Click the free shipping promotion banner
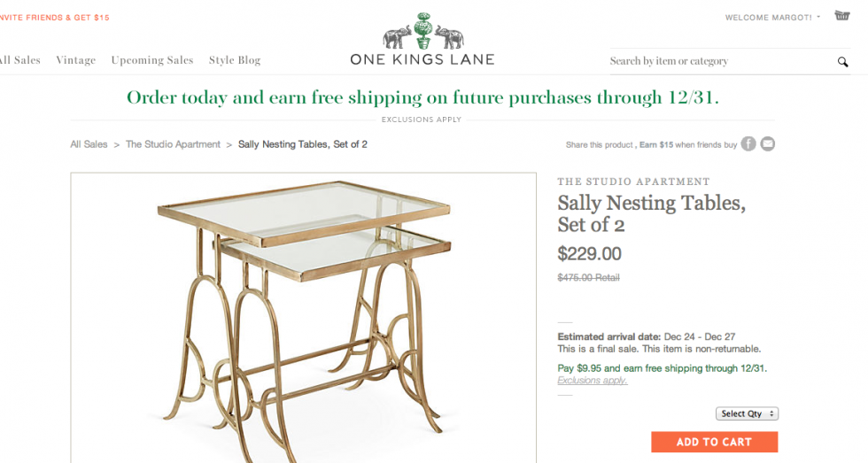Viewport: 868px width, 463px height. click(x=422, y=97)
